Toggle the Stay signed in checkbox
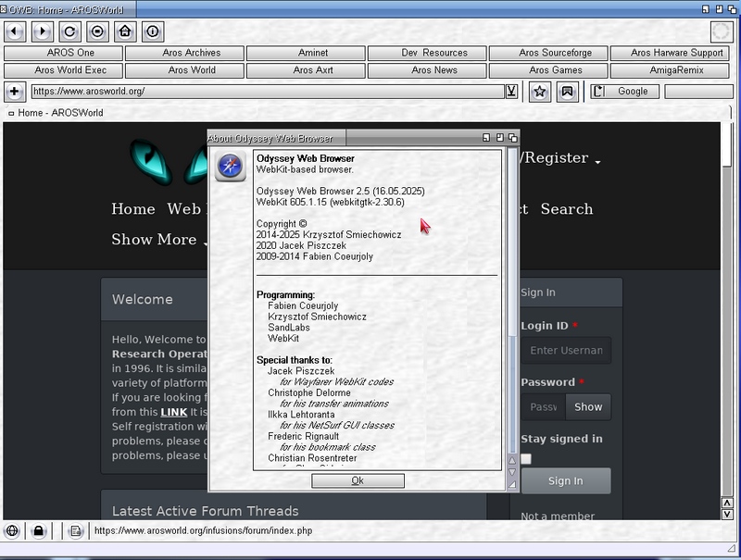 (526, 459)
